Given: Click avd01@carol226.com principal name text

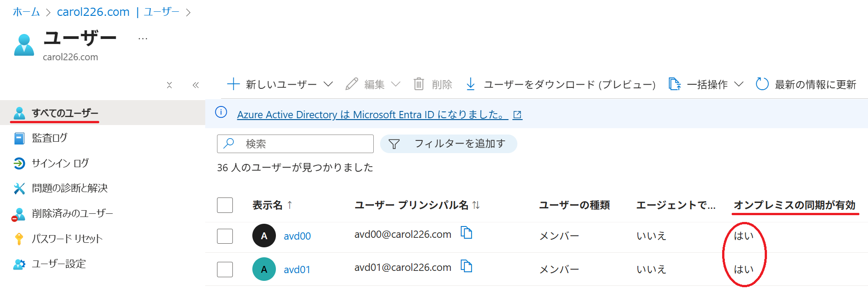Looking at the screenshot, I should [403, 267].
